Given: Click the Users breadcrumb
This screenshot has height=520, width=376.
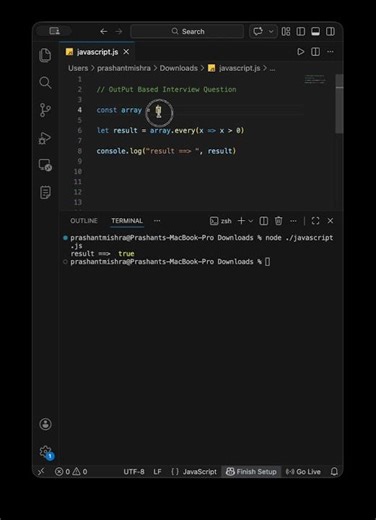Looking at the screenshot, I should tap(78, 68).
